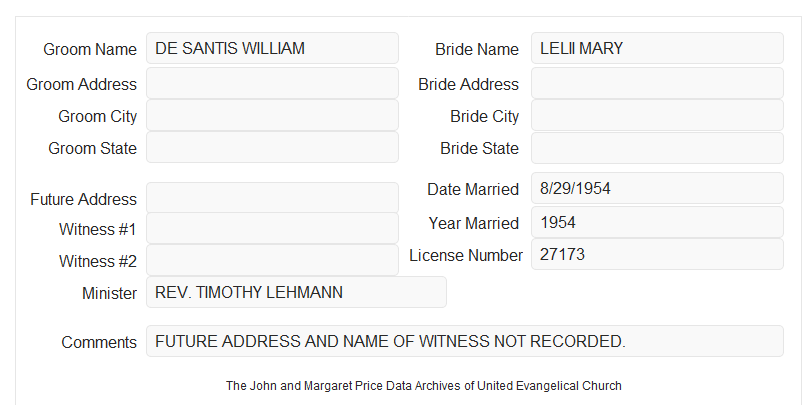Image resolution: width=805 pixels, height=405 pixels.
Task: Click the Data Archives footer text
Action: coord(424,385)
